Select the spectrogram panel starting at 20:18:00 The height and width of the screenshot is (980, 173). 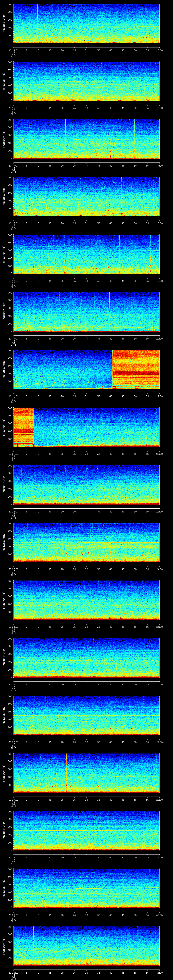point(86,254)
